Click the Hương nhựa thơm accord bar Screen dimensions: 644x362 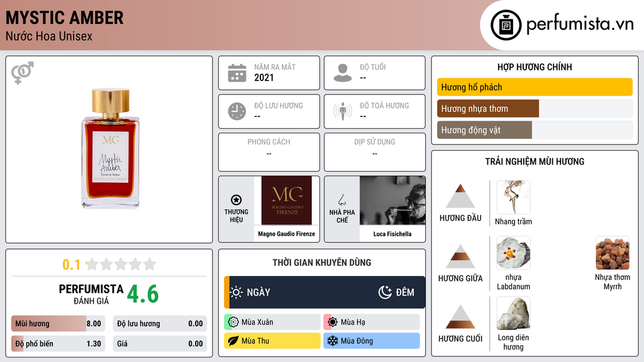point(535,108)
